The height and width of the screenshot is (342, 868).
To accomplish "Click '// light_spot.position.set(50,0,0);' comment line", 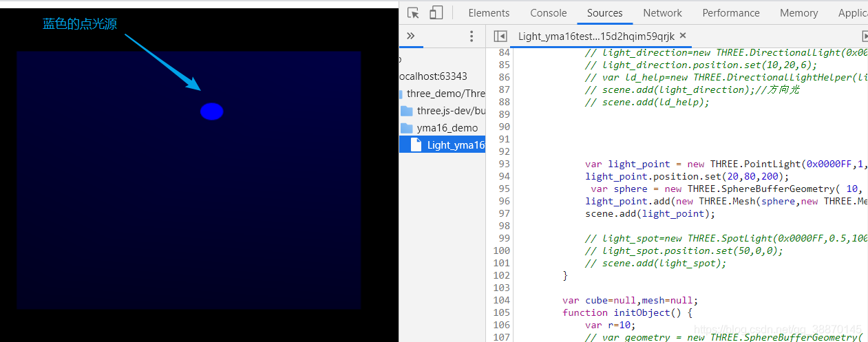I will [x=684, y=250].
